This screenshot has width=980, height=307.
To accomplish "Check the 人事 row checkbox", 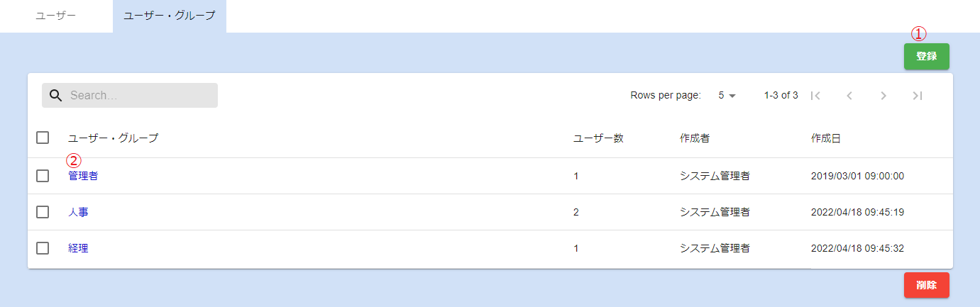I will click(43, 212).
